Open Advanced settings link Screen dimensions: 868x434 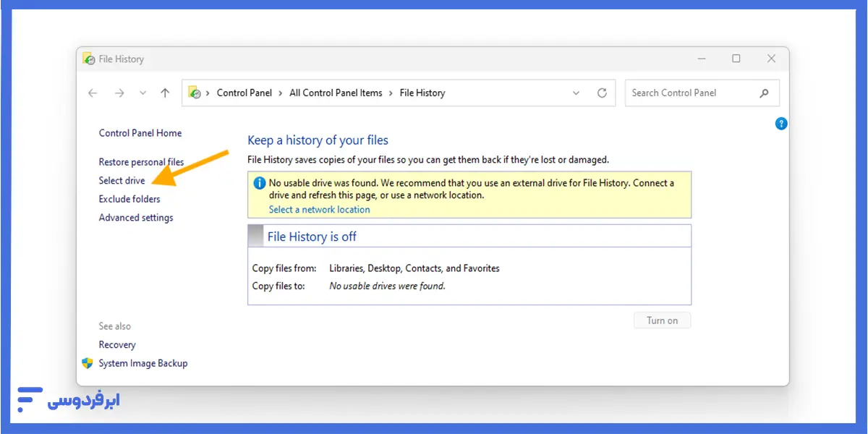(136, 218)
